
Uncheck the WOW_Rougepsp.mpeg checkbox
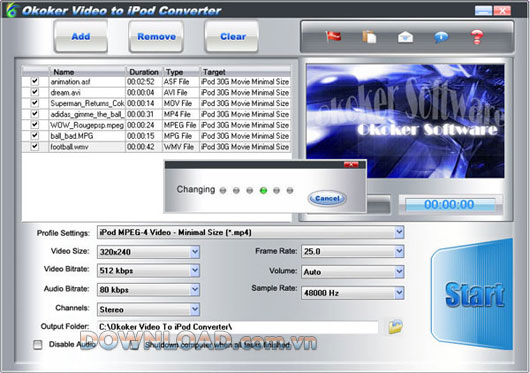tap(34, 125)
